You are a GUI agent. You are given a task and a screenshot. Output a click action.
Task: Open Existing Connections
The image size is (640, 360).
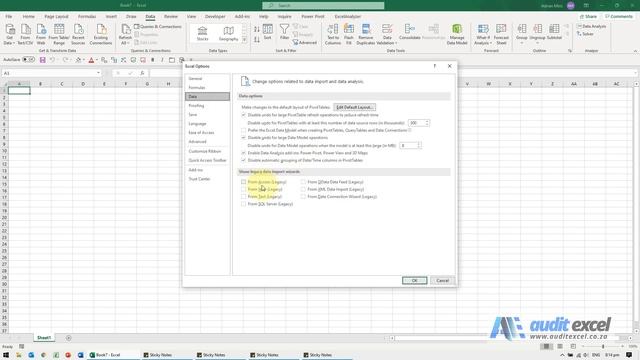click(101, 34)
